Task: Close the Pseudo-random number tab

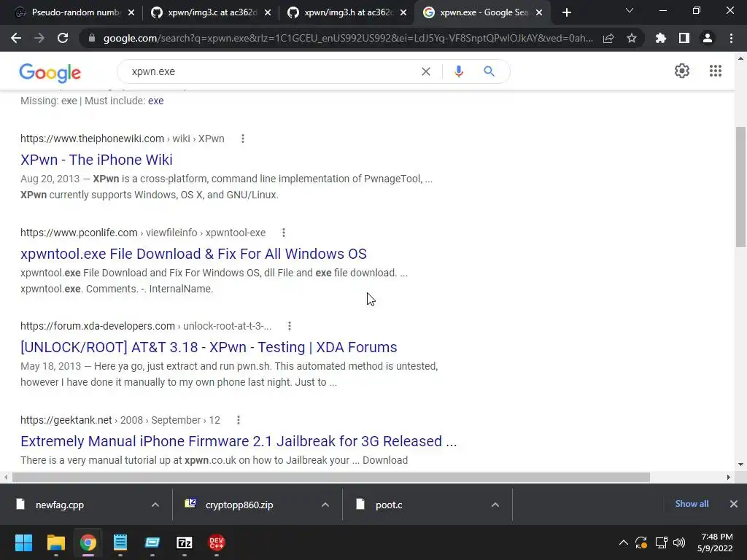Action: 131,12
